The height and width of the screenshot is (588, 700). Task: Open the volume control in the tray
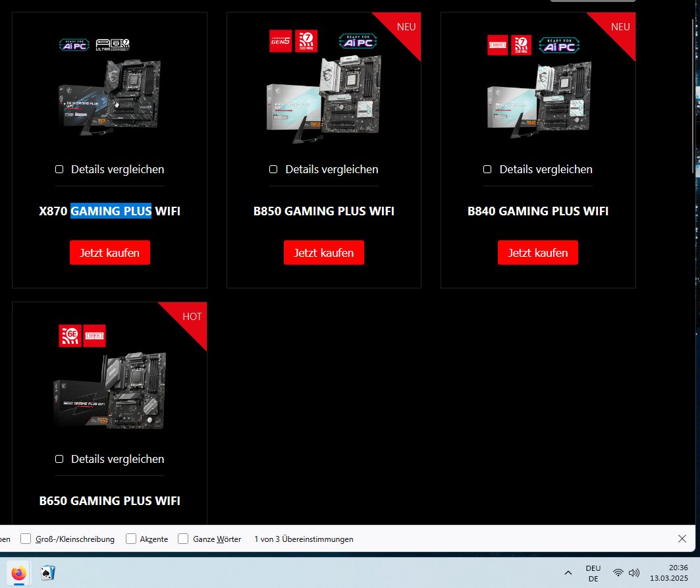[x=634, y=573]
